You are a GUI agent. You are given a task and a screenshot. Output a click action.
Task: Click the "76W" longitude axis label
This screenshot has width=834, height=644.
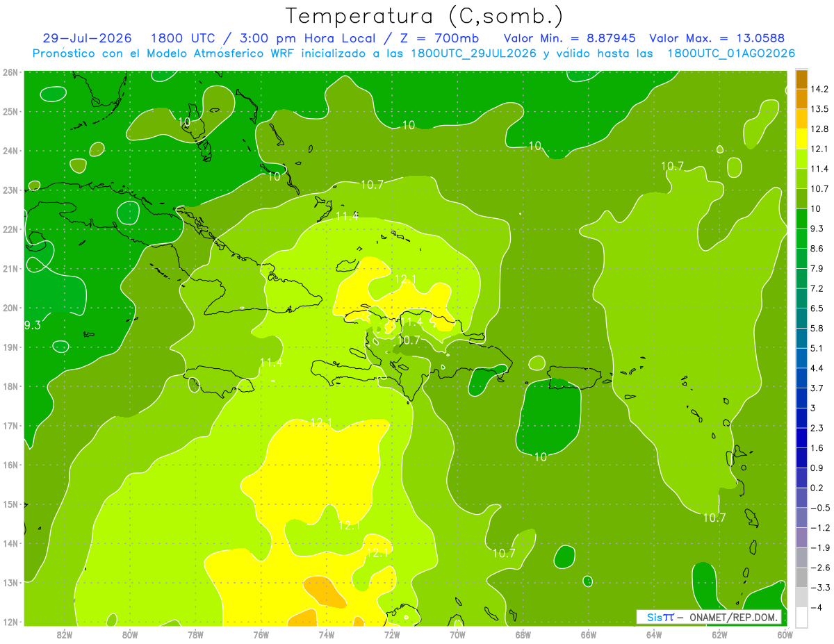[x=261, y=634]
